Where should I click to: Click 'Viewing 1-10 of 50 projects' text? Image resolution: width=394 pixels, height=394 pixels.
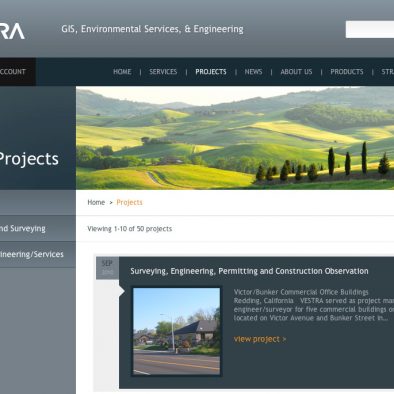click(130, 229)
